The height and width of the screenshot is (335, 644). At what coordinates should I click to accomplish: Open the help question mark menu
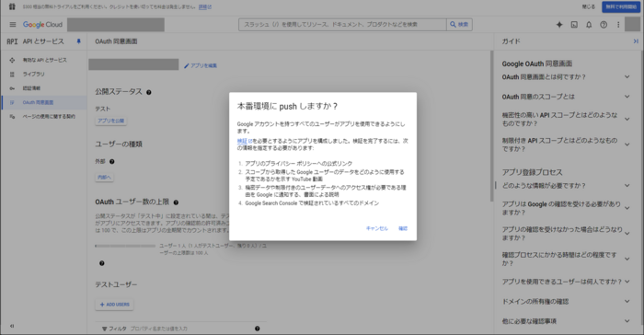(604, 25)
